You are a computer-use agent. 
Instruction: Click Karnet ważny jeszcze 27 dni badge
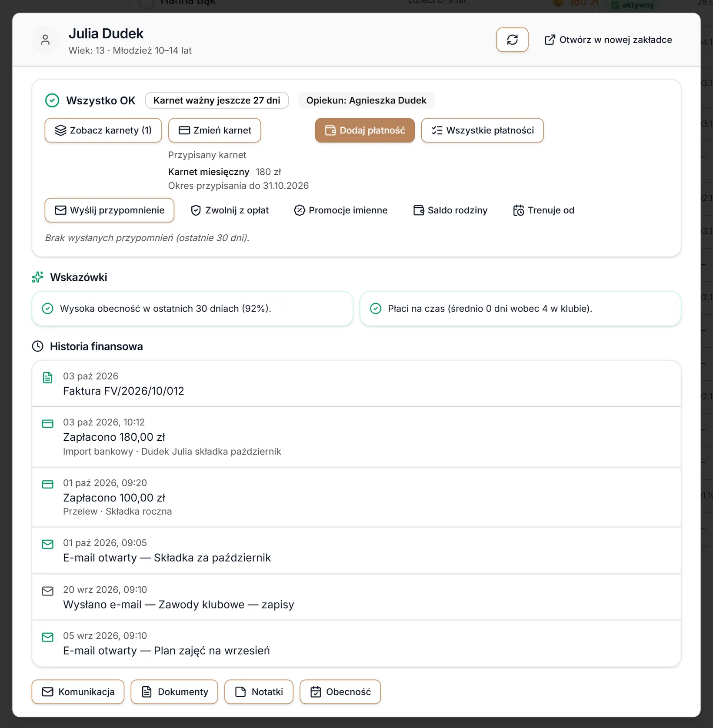[217, 100]
